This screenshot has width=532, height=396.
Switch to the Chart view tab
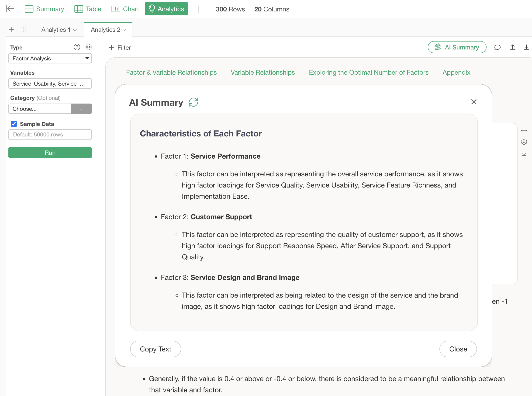pyautogui.click(x=125, y=9)
